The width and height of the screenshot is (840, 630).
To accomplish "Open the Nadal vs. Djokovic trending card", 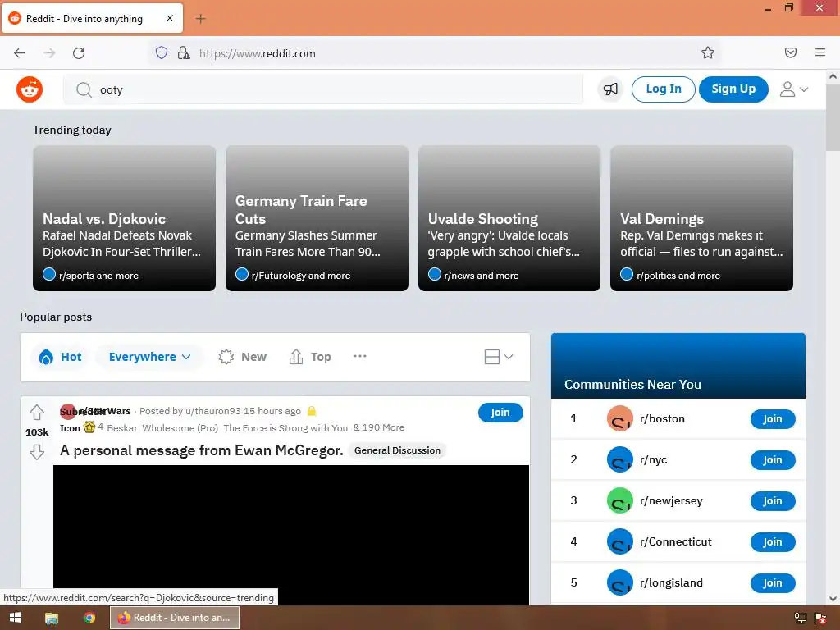I will coord(125,218).
